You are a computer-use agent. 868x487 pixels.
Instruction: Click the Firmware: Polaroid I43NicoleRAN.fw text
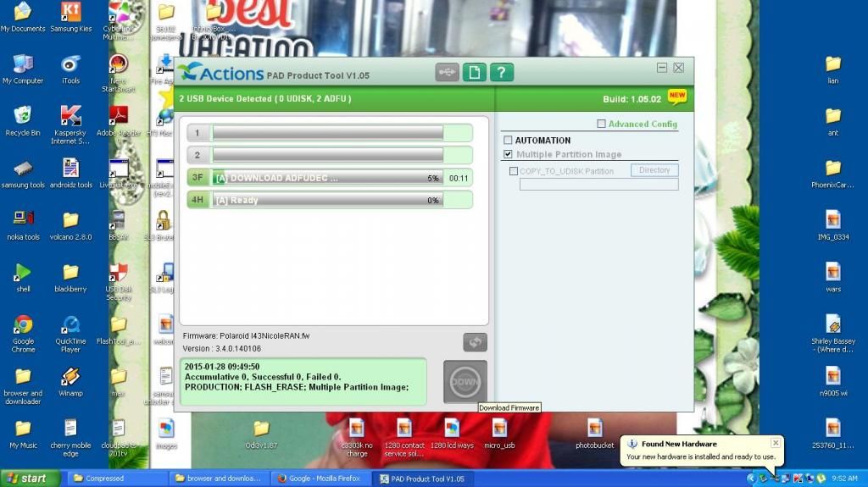tap(247, 336)
